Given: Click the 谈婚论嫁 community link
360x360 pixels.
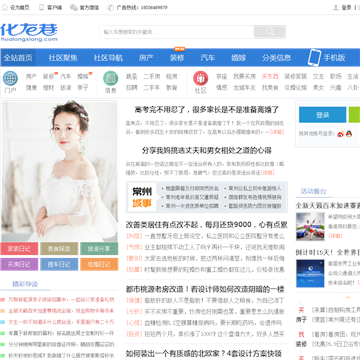Looking at the screenshot, I should click(x=295, y=88).
